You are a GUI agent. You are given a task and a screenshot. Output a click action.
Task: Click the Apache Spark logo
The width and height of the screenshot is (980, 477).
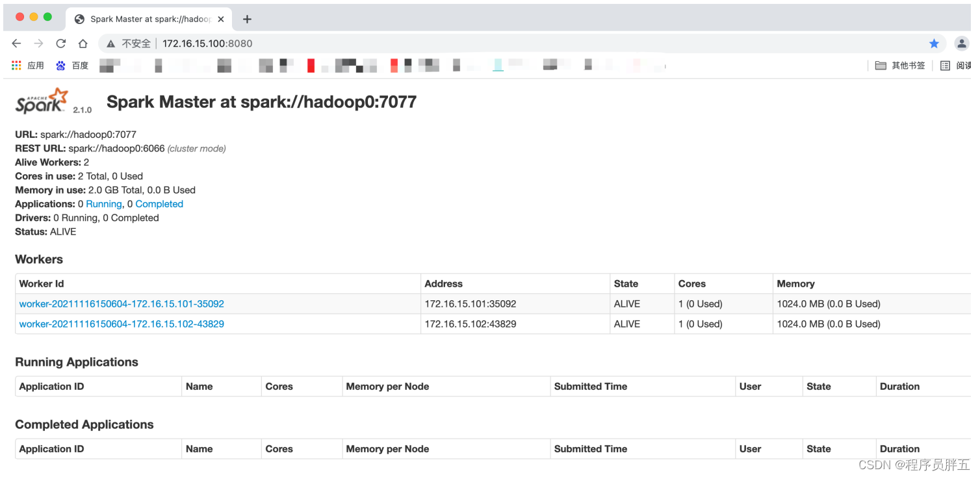(42, 101)
